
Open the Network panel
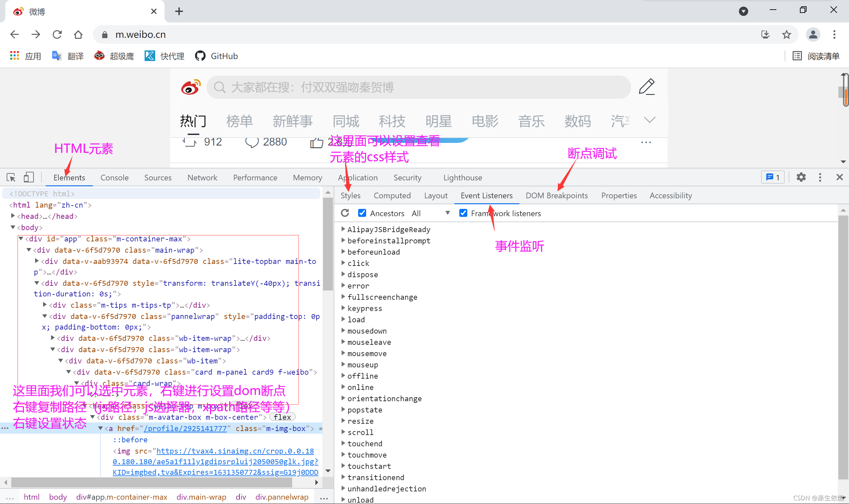202,178
